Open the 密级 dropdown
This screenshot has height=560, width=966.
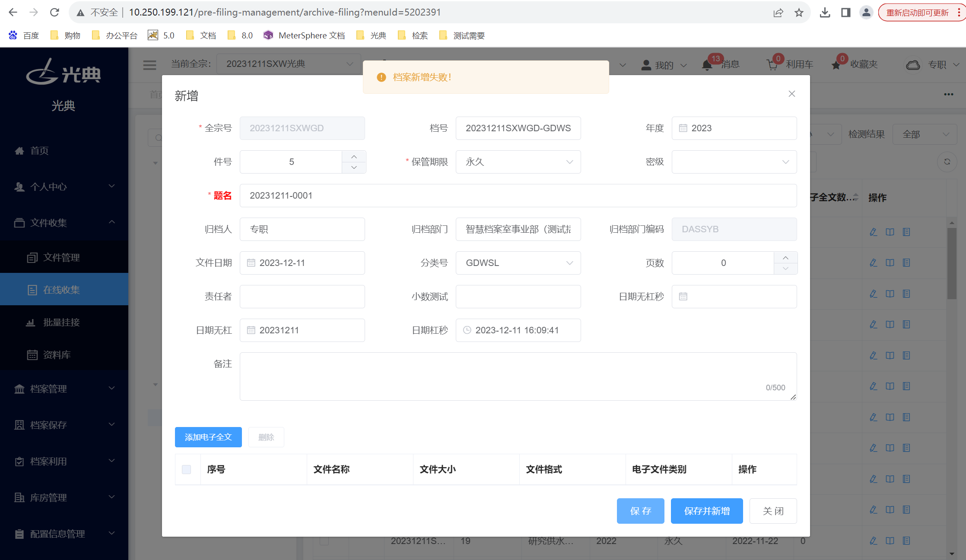click(x=734, y=162)
